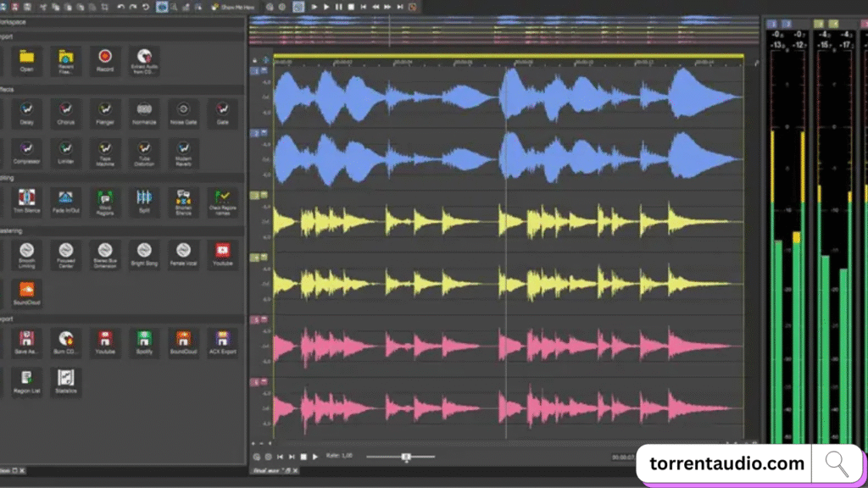
Task: Launch the ACX Export tool
Action: [x=222, y=341]
